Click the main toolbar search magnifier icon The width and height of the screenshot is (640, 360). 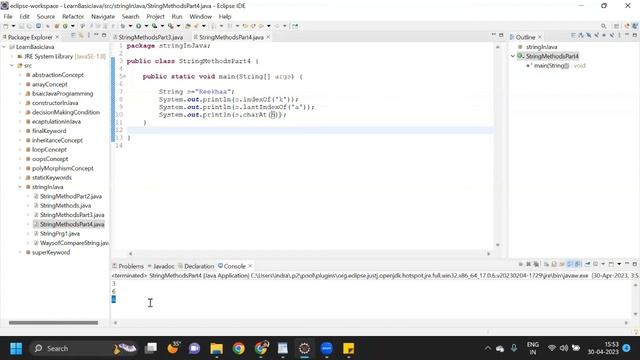[604, 26]
